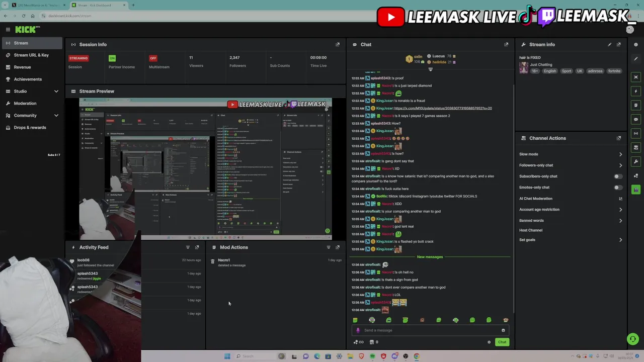The image size is (644, 362).
Task: Edit stream info with the pencil icon
Action: tap(609, 44)
